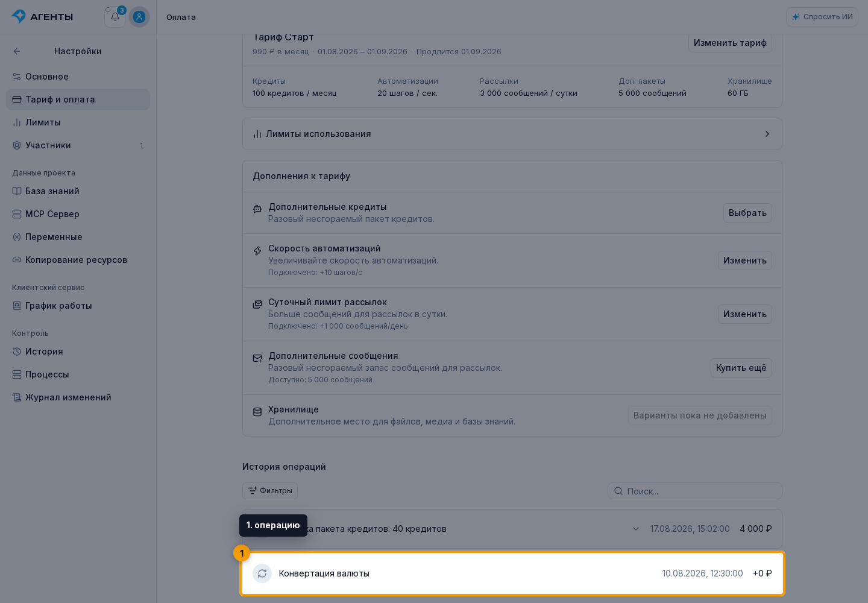Open Копирование ресурсов page

[78, 260]
